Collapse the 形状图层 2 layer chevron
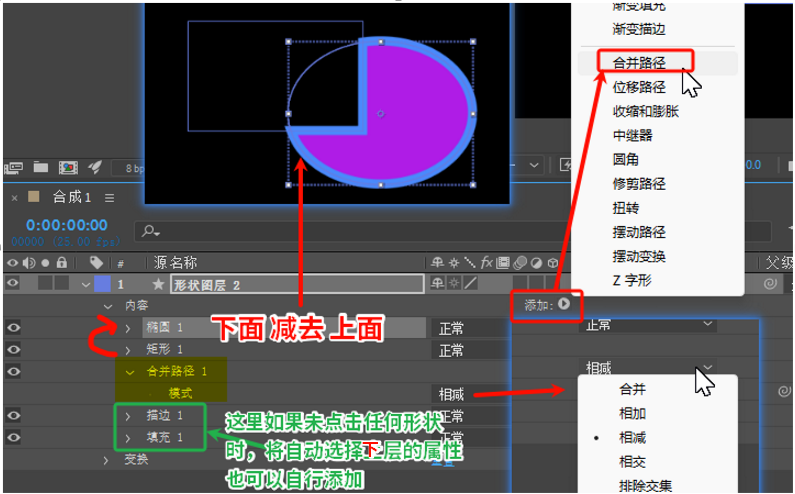The height and width of the screenshot is (494, 795). coord(86,285)
